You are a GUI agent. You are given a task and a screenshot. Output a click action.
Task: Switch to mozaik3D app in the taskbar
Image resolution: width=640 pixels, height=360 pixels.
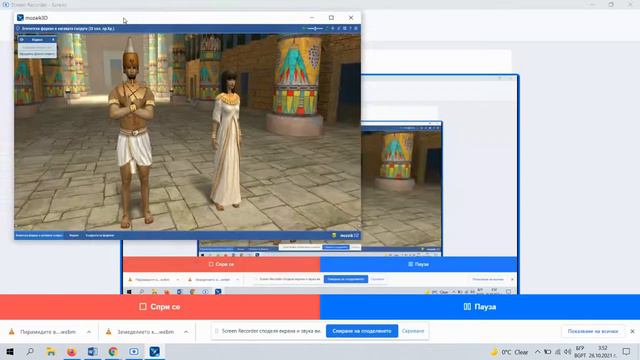pos(155,351)
